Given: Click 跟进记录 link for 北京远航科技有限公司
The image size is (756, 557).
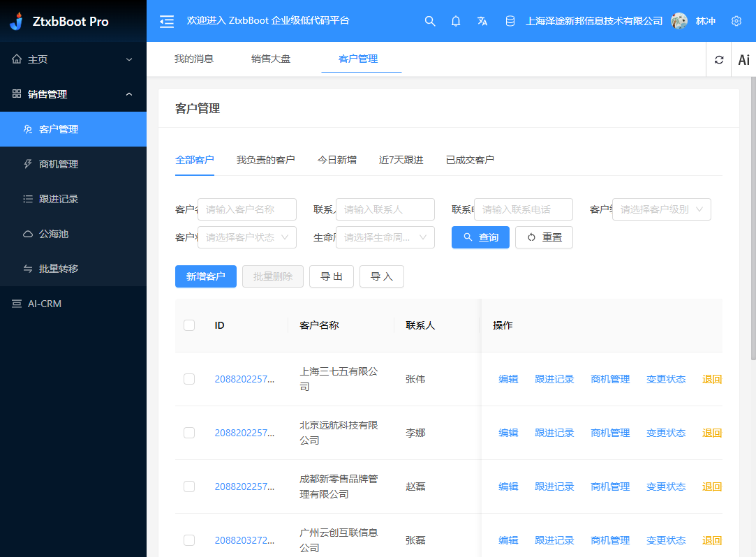Looking at the screenshot, I should [x=554, y=433].
